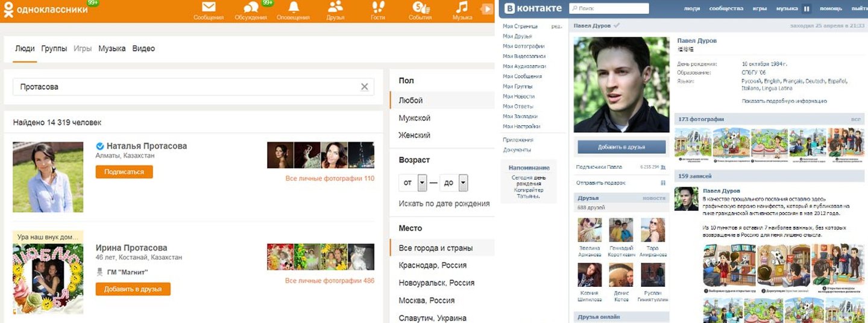Click Искать по дате рождения link
The height and width of the screenshot is (323, 868).
coord(444,204)
